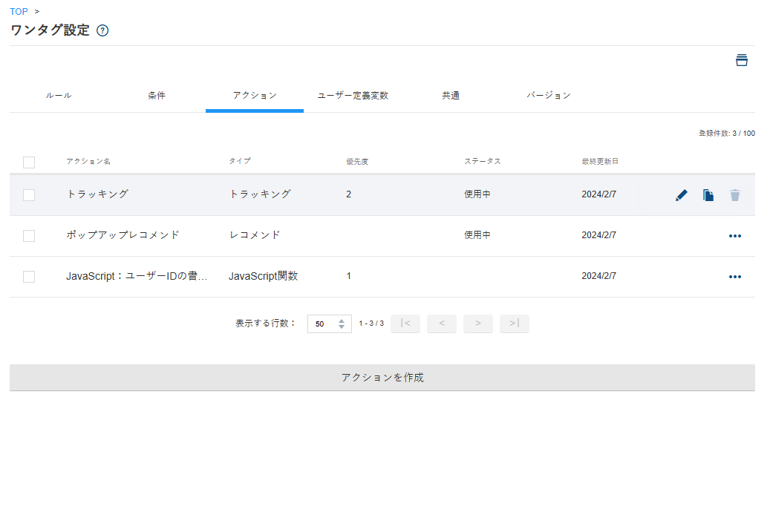Open more options for JavaScript row

(735, 277)
